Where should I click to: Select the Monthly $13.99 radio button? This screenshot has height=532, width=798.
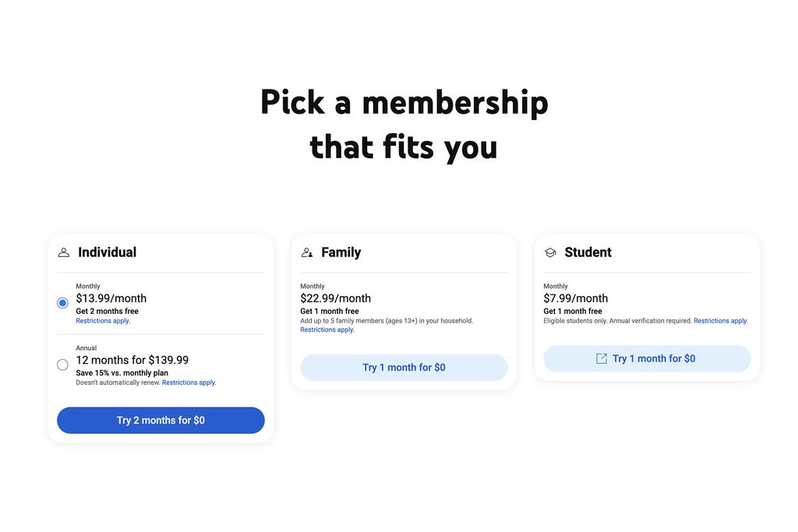[x=62, y=303]
